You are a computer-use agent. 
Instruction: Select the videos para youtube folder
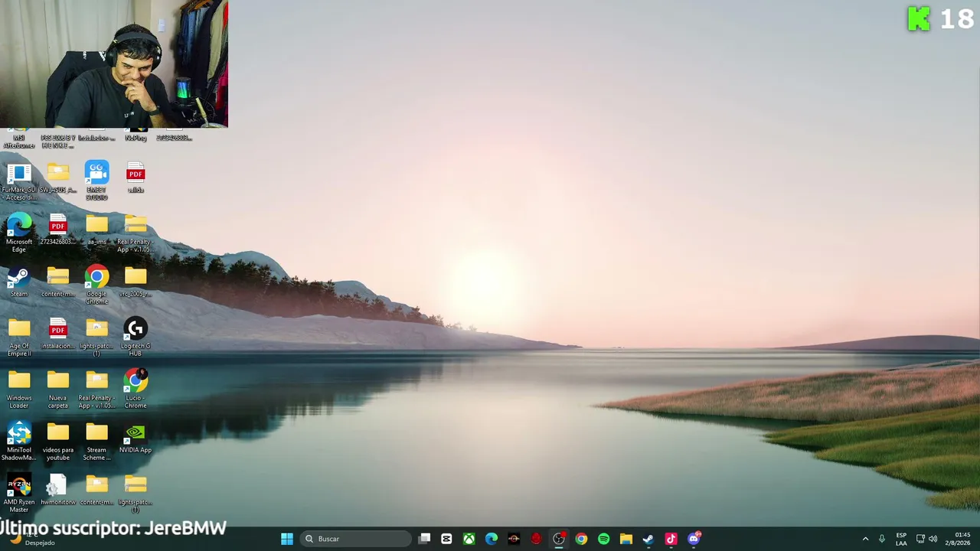point(58,441)
